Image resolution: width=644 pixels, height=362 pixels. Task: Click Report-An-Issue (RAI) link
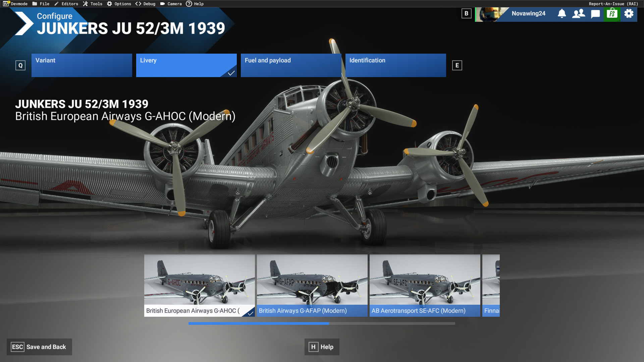(x=613, y=4)
